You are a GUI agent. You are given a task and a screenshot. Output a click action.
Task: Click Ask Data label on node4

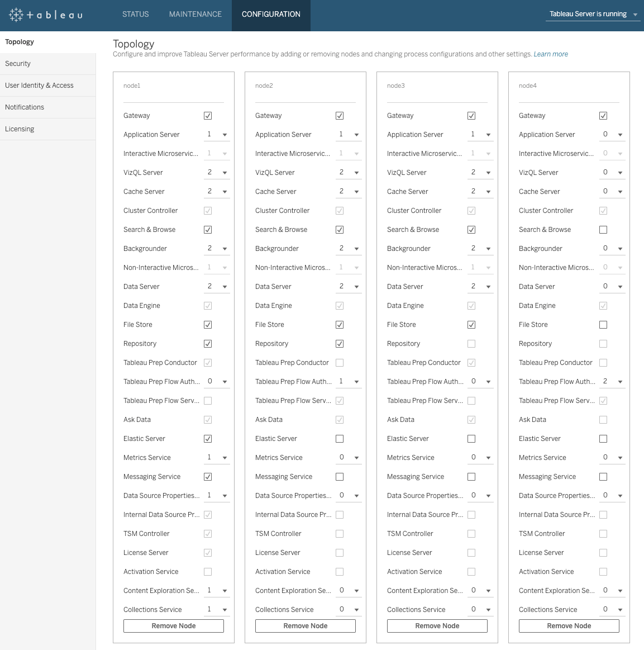tap(532, 420)
